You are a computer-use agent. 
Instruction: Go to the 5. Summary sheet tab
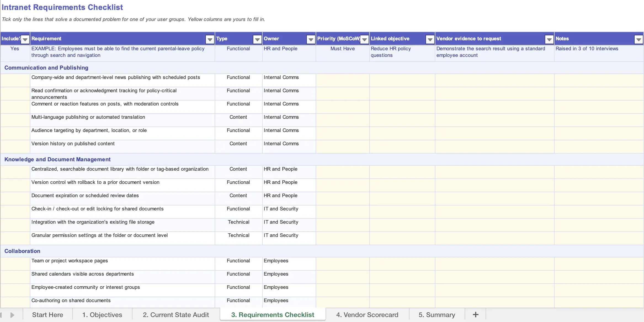437,315
